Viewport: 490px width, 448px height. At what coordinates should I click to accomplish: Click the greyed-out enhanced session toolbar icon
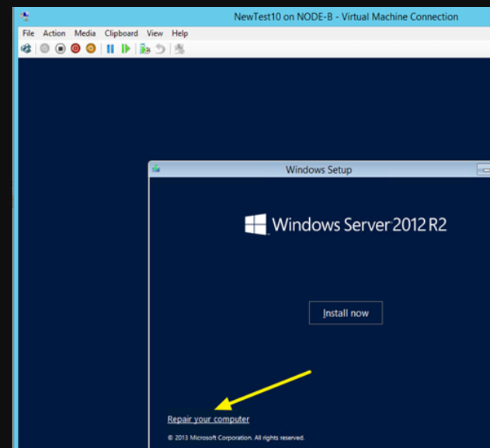pos(179,49)
